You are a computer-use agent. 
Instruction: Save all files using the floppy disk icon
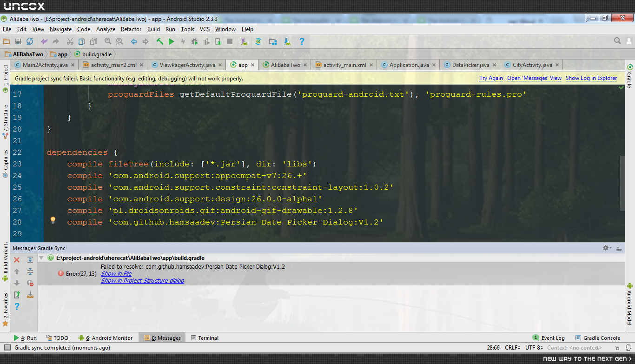(x=18, y=41)
